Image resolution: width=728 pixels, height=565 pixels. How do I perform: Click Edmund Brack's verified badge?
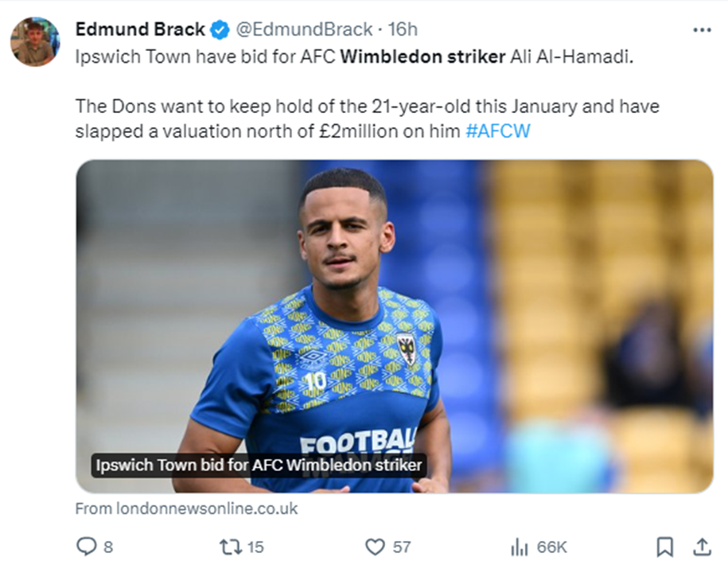tap(220, 30)
